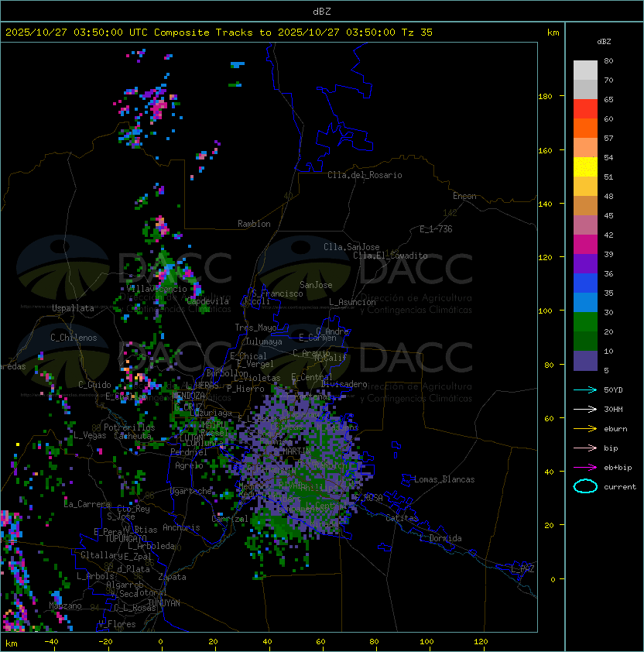Pick the dark green 10–20 dBZ legend swatch

coord(585,341)
